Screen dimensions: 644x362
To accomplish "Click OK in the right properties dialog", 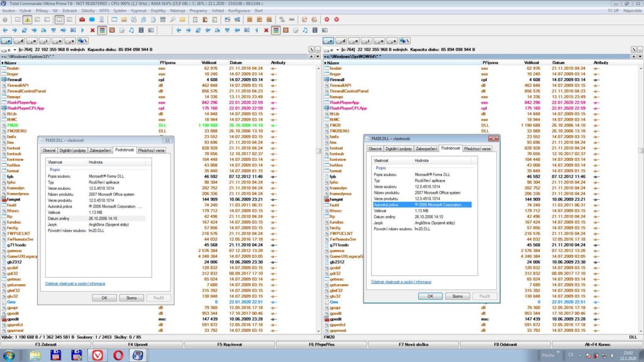I will pos(430,295).
